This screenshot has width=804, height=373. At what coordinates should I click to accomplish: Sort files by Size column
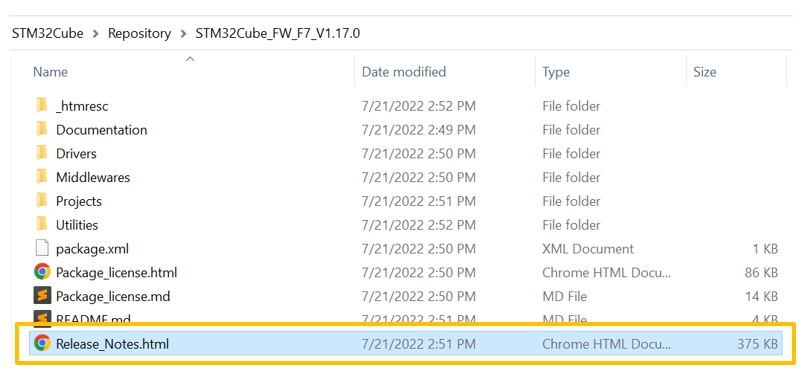pyautogui.click(x=705, y=72)
